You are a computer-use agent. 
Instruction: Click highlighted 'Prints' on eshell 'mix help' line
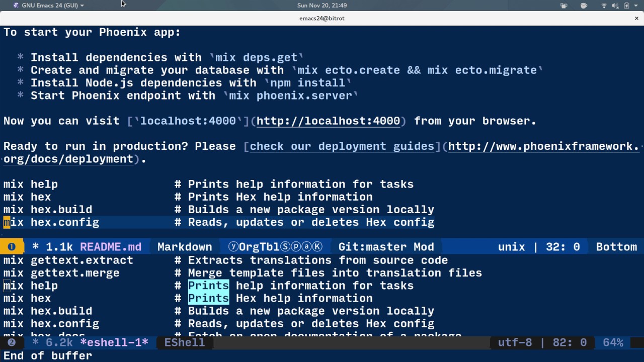pos(208,286)
